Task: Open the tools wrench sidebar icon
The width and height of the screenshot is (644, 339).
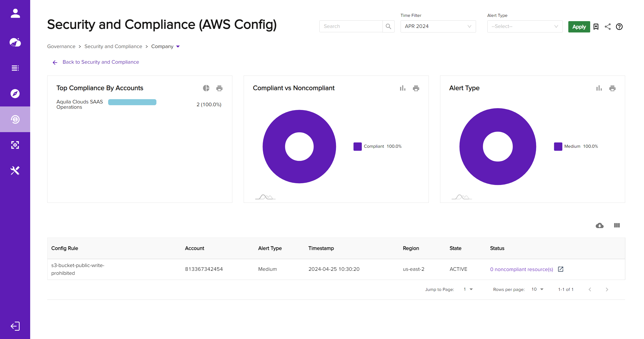Action: tap(15, 171)
